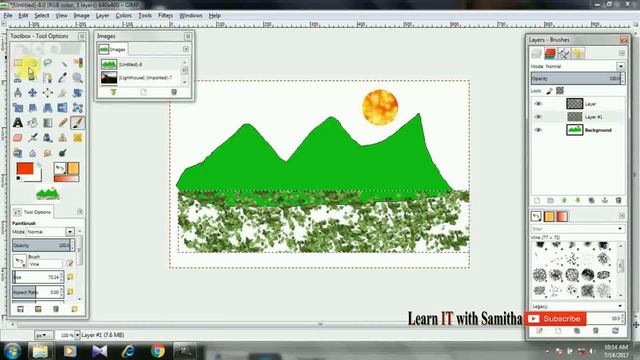Select the Paintbrush tool
This screenshot has height=360, width=640.
tap(78, 122)
